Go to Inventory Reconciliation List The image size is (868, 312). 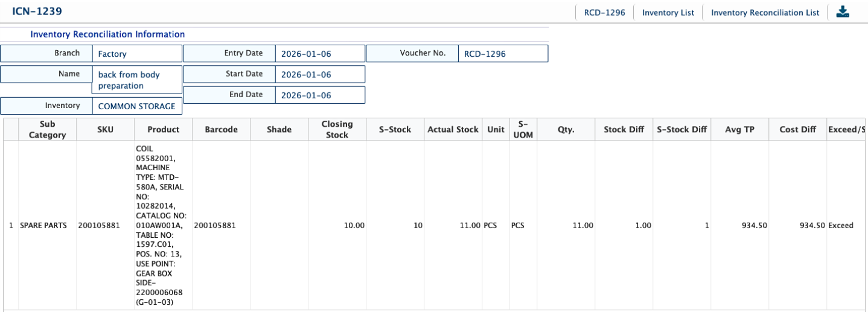pos(765,13)
